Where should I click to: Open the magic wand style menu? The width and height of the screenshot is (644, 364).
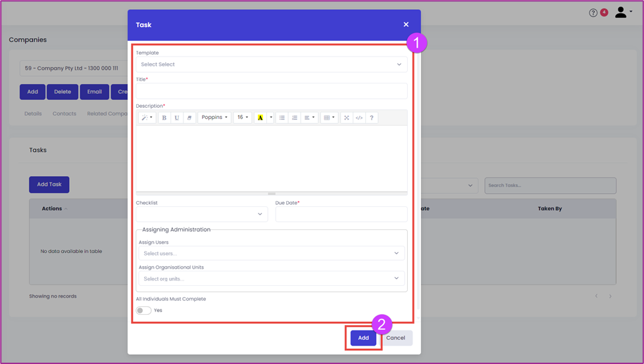pyautogui.click(x=147, y=118)
